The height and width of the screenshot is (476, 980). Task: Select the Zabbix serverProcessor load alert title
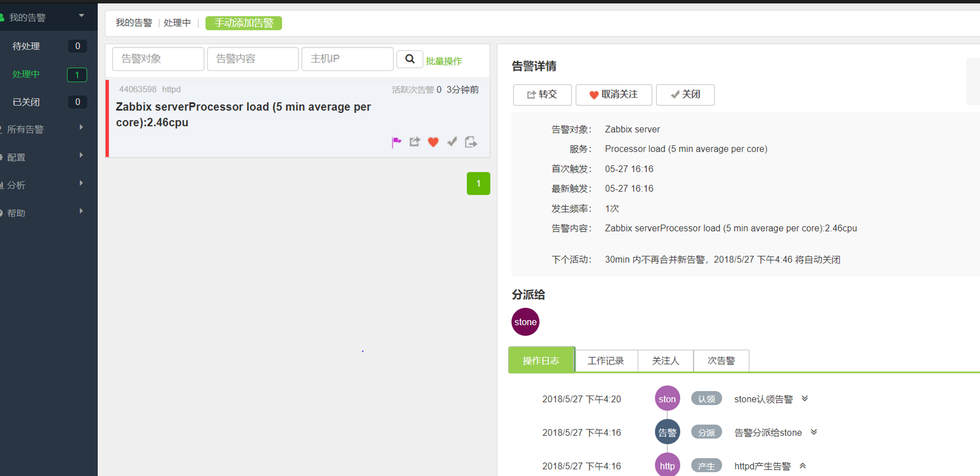pos(243,114)
